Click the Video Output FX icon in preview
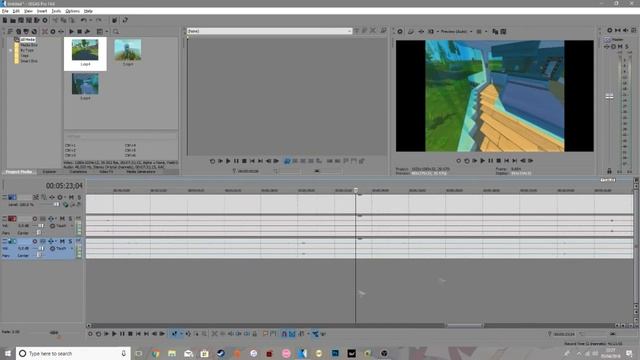 click(x=421, y=31)
